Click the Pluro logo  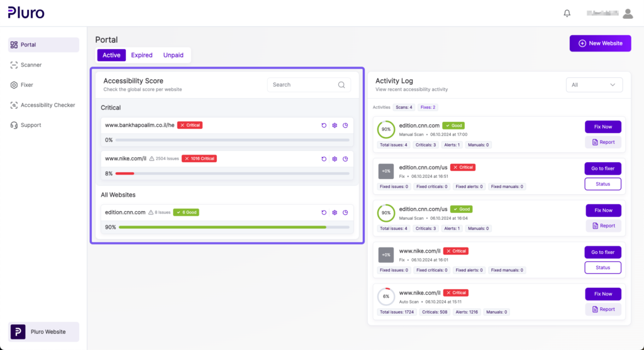pyautogui.click(x=26, y=13)
